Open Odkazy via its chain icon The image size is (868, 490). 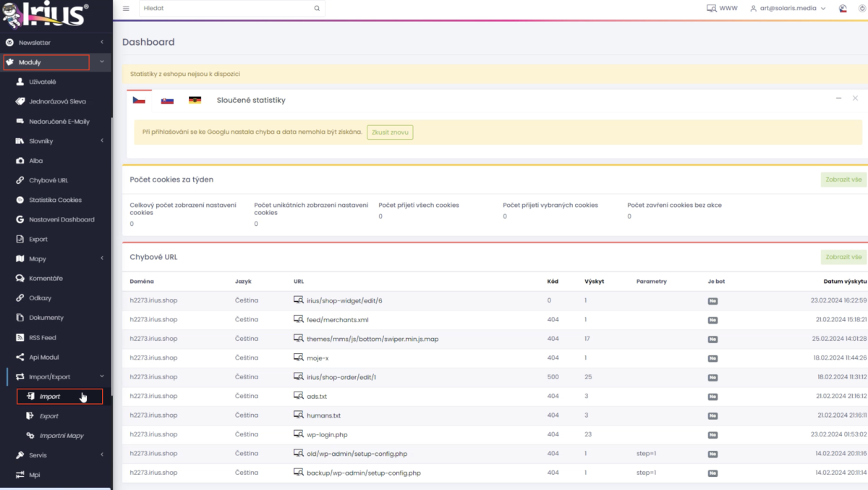tap(20, 297)
